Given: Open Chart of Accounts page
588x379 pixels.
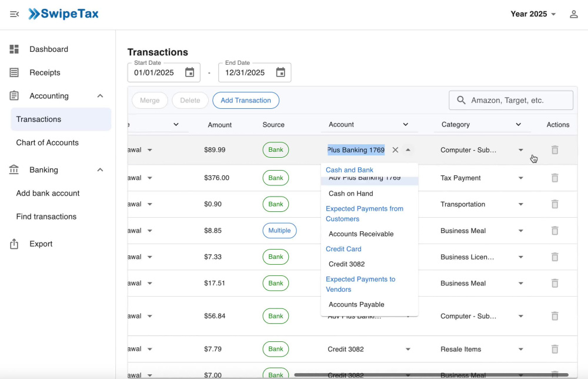Looking at the screenshot, I should [x=47, y=142].
